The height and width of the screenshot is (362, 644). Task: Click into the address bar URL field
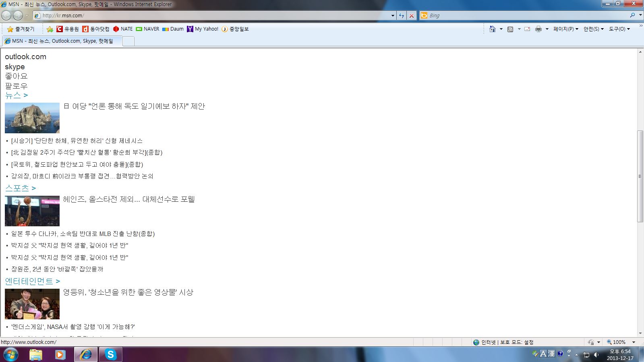pos(211,15)
